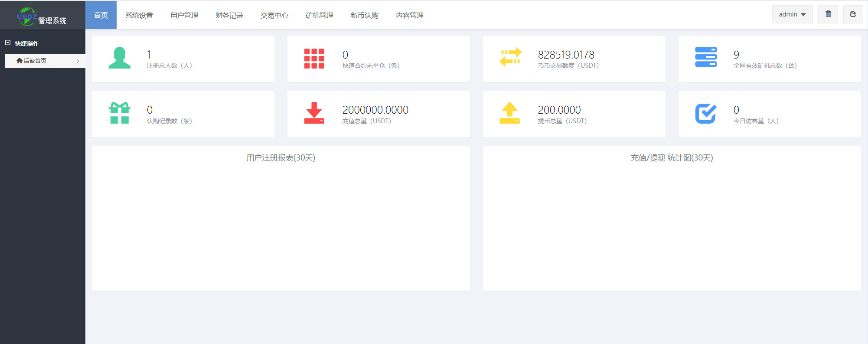The height and width of the screenshot is (344, 868).
Task: Click the red download recharge total icon
Action: (x=314, y=113)
